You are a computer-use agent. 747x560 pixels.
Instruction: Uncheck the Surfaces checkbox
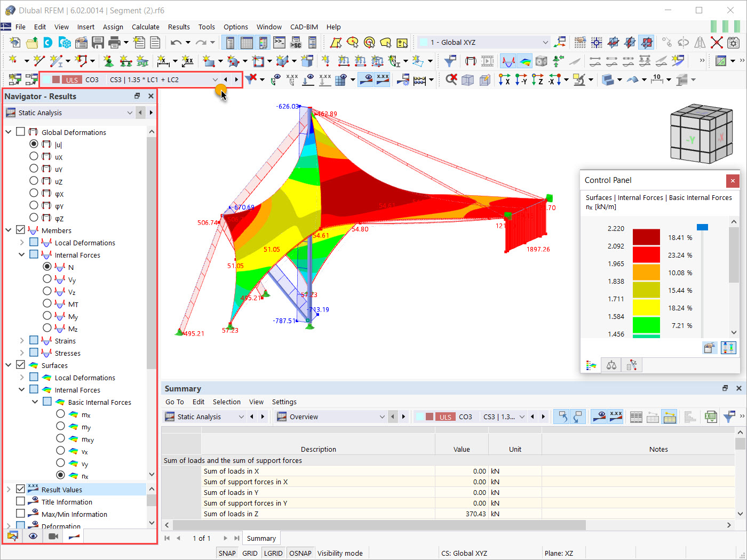click(21, 365)
